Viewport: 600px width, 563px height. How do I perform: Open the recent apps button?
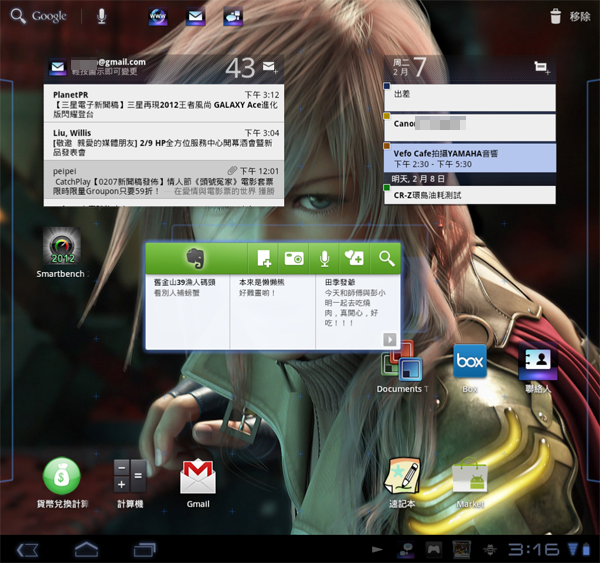145,550
